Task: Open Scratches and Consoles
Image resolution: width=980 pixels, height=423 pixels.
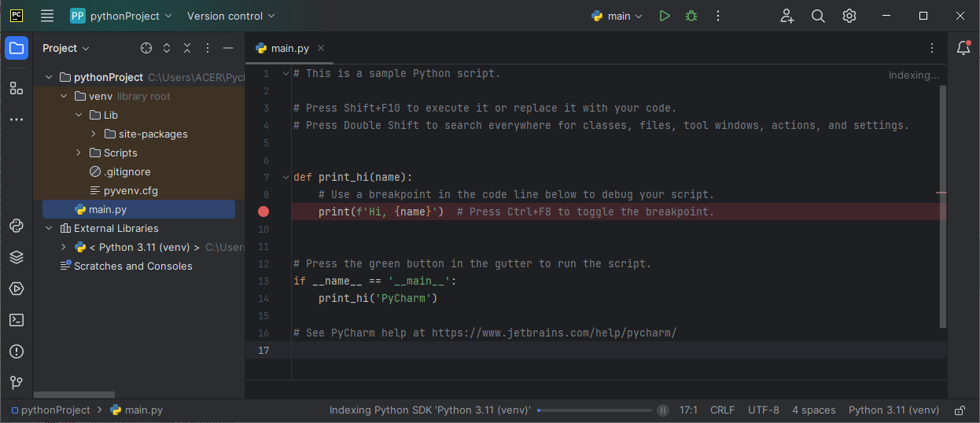Action: [126, 266]
